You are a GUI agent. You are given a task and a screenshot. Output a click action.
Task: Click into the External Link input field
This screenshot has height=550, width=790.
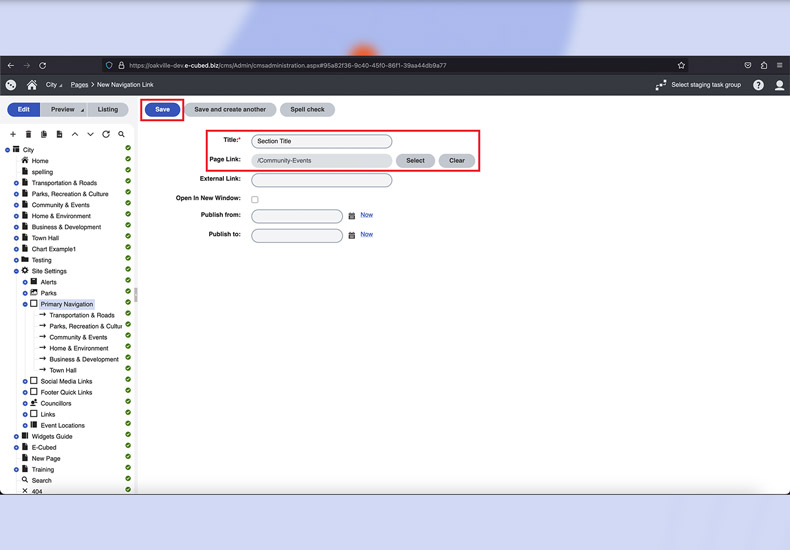tap(321, 180)
